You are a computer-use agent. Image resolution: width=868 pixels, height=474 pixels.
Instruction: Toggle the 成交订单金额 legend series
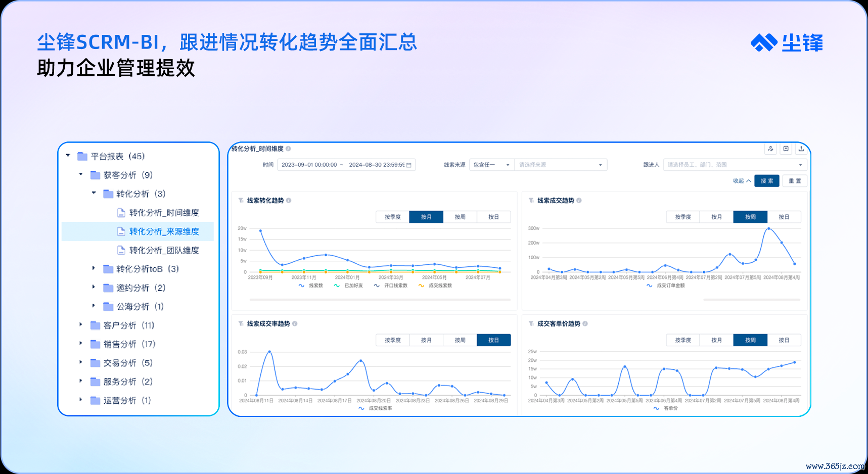[665, 286]
